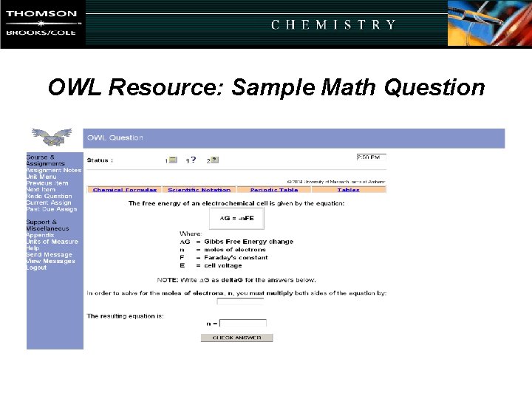This screenshot has width=532, height=399.
Task: Click the 'Gibbs Free Energy change' text
Action: click(x=249, y=242)
